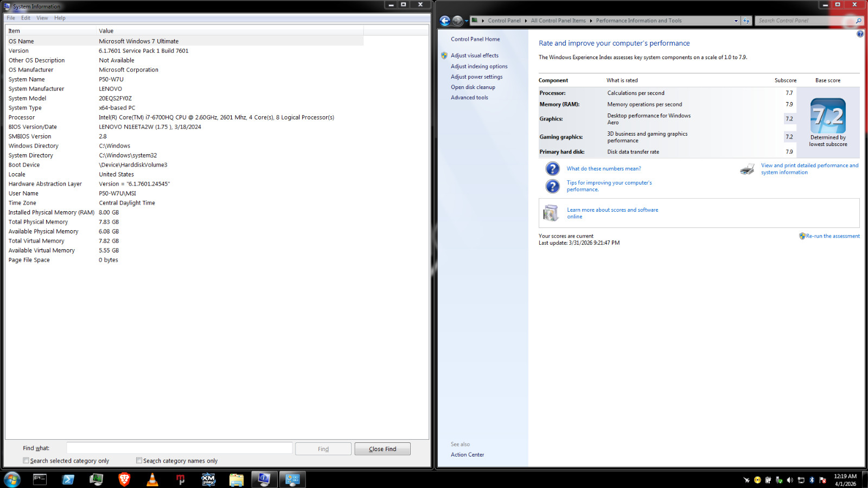Click the 'Value' column header
Image resolution: width=868 pixels, height=488 pixels.
[x=230, y=31]
